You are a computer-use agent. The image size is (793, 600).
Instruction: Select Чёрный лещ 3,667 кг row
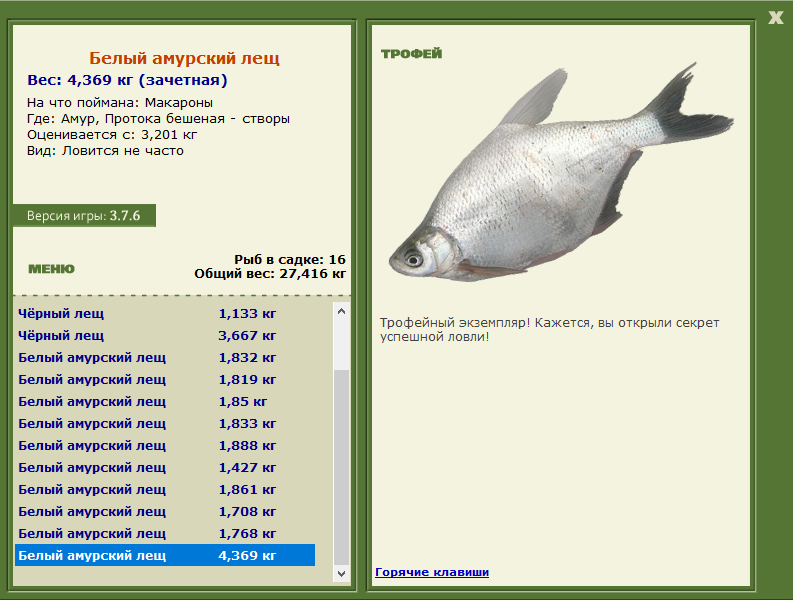point(165,335)
